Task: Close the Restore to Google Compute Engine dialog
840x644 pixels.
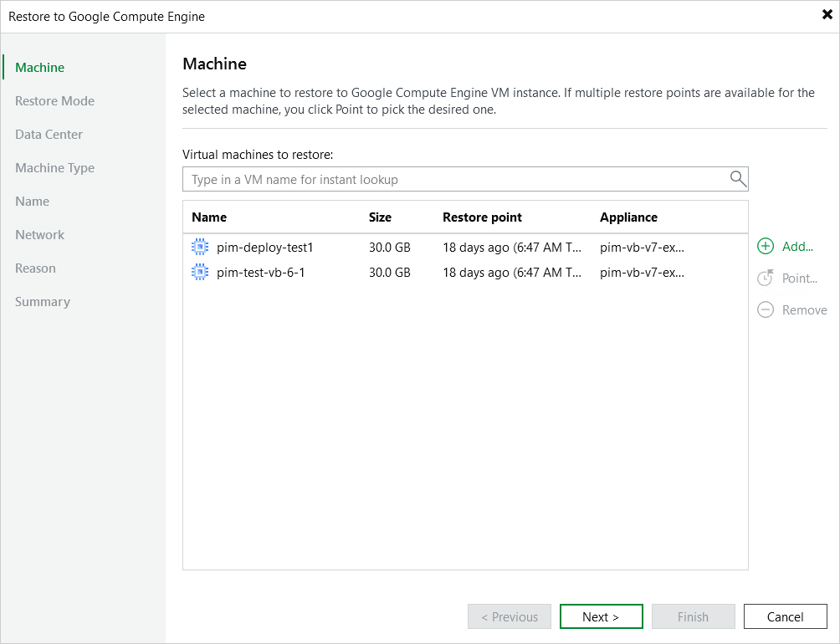Action: pyautogui.click(x=827, y=14)
